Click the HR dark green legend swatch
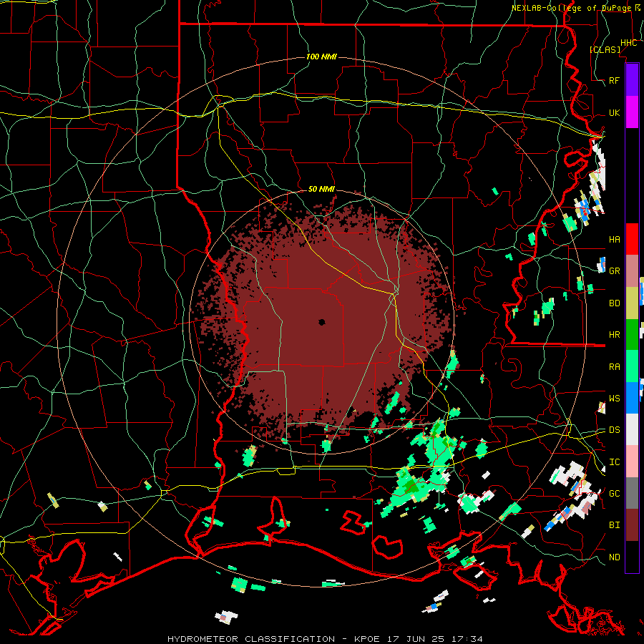The image size is (644, 644). [632, 334]
